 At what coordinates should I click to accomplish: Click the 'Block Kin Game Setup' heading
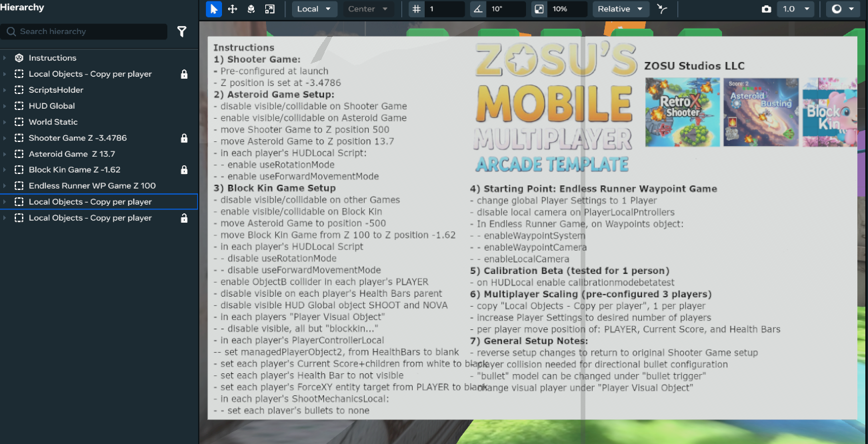click(275, 188)
